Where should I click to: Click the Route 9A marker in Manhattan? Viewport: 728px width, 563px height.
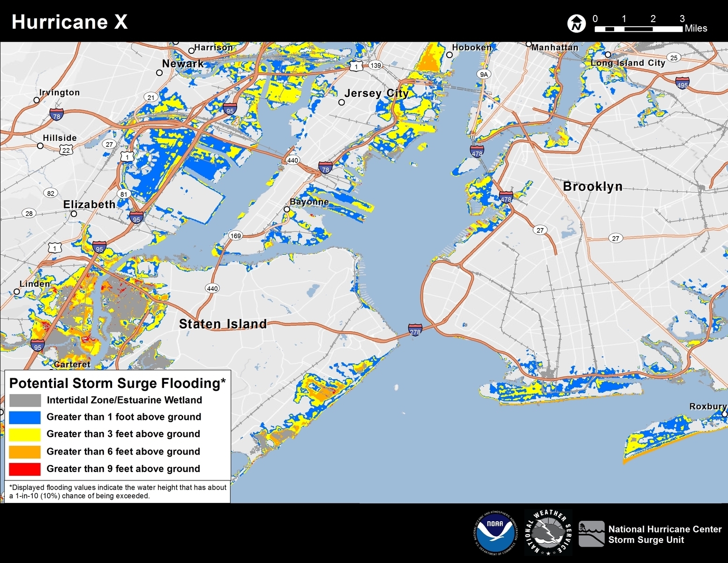click(484, 74)
